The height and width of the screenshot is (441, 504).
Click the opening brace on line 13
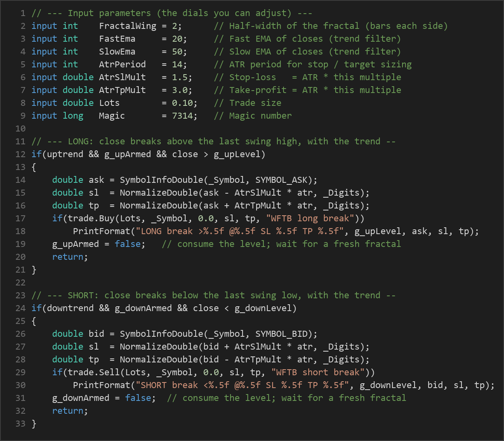(34, 167)
